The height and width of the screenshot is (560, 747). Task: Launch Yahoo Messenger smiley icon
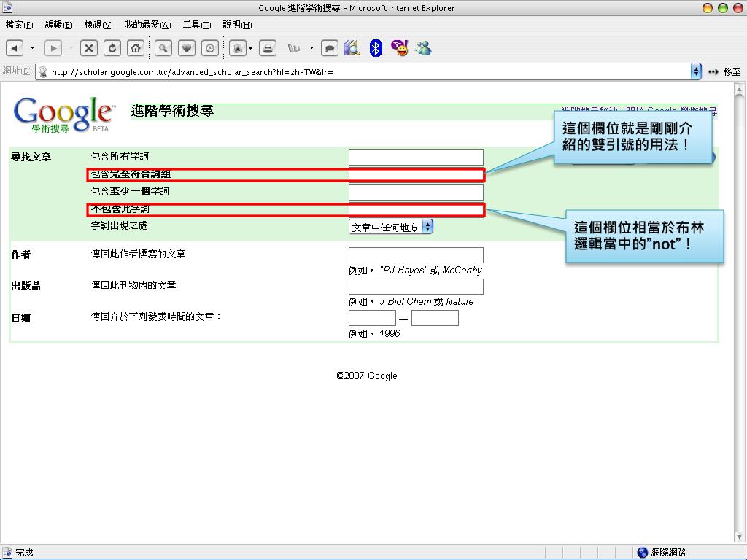(x=400, y=48)
